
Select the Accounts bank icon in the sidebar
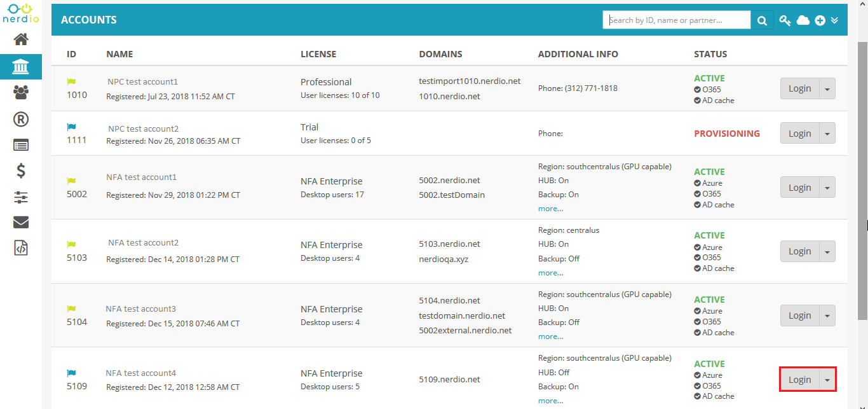(x=21, y=66)
